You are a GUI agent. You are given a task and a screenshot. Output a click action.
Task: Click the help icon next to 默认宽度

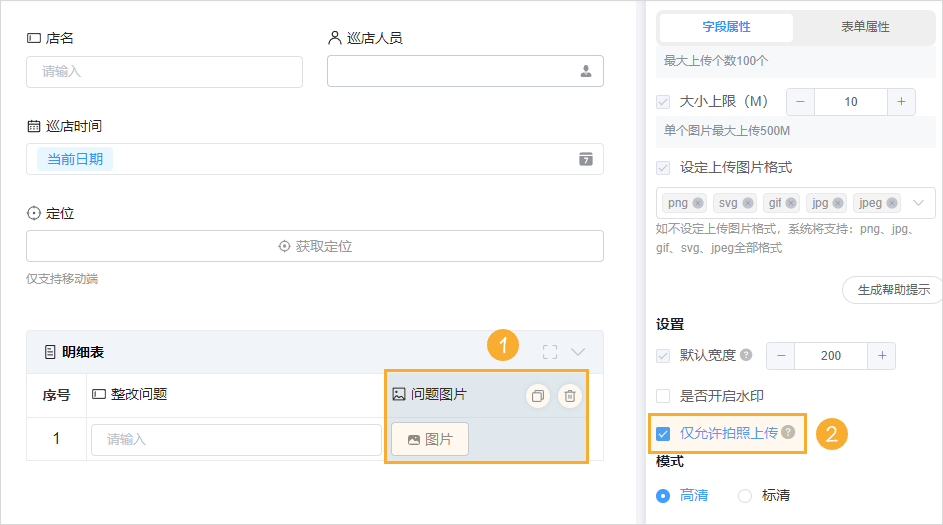tap(746, 355)
